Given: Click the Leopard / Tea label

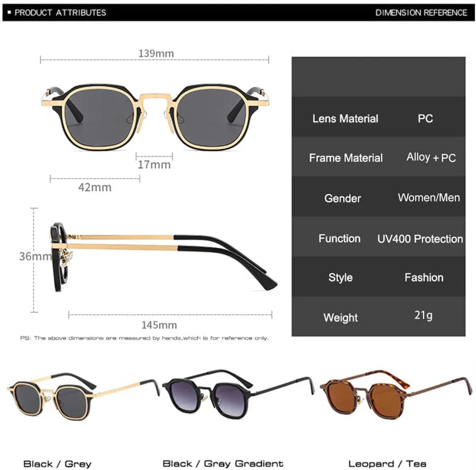Looking at the screenshot, I should point(387,463).
